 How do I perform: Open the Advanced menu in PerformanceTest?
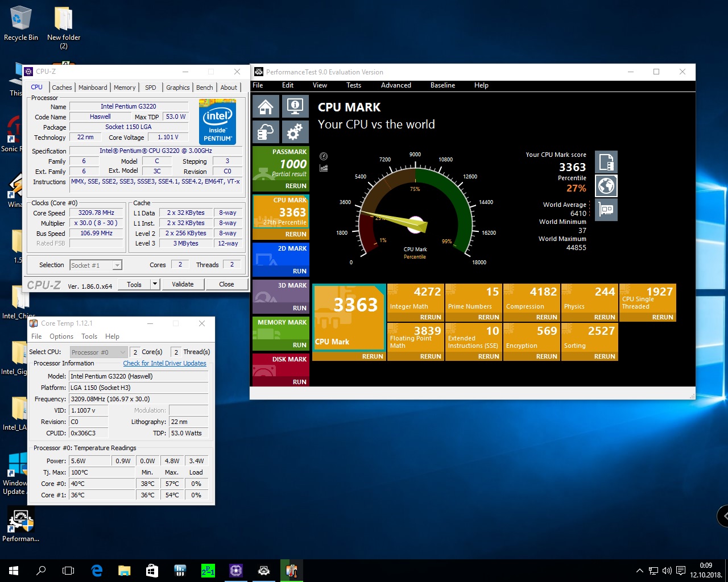396,85
